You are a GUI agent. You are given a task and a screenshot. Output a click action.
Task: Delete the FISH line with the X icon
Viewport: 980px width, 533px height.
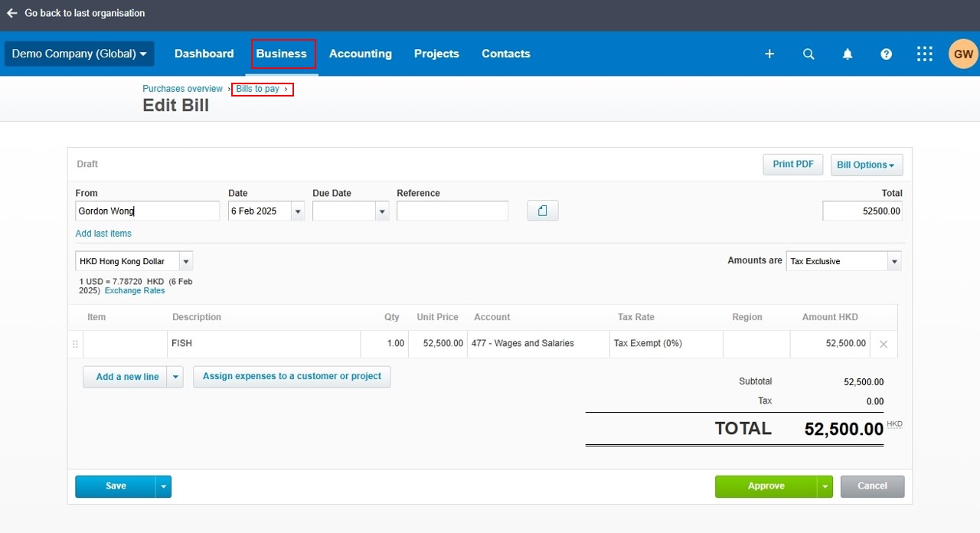884,344
